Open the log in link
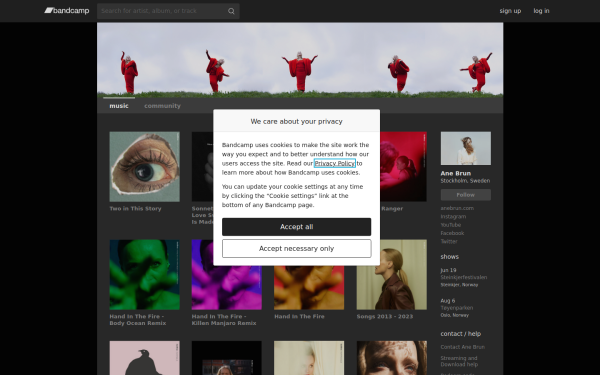600x375 pixels. pyautogui.click(x=541, y=11)
